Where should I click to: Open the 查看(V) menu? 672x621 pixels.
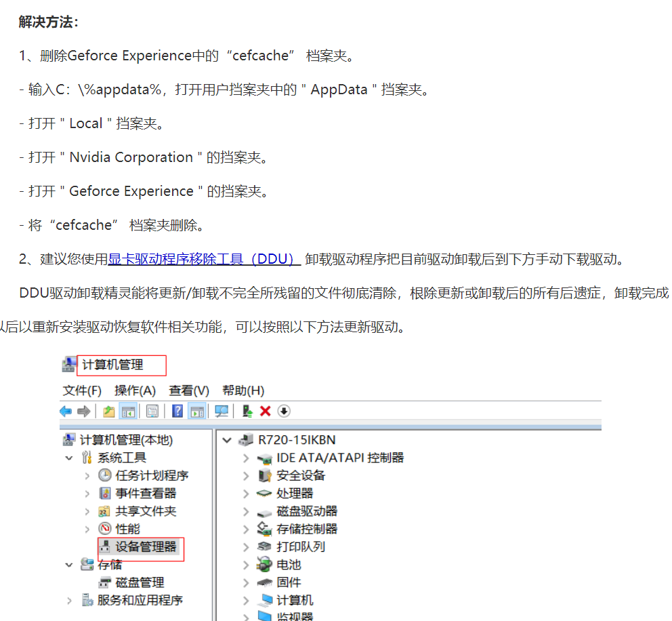189,390
